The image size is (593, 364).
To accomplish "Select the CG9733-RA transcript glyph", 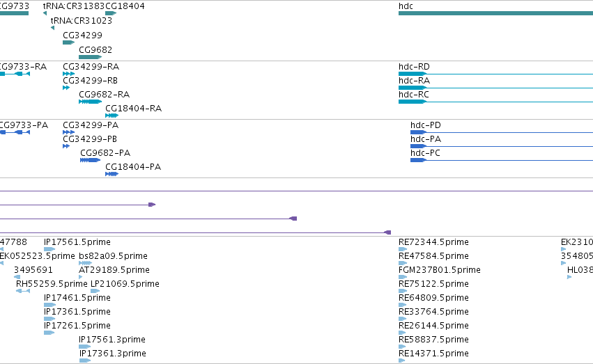I will coord(15,74).
